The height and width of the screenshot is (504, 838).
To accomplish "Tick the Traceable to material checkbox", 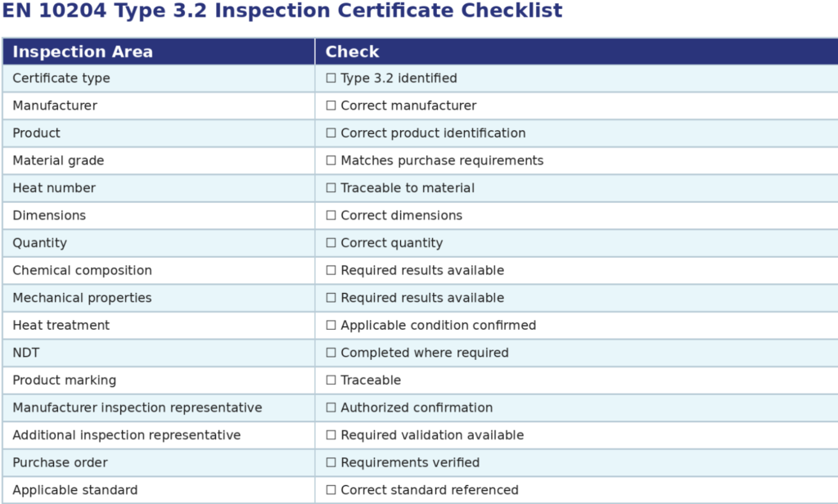I will click(331, 188).
